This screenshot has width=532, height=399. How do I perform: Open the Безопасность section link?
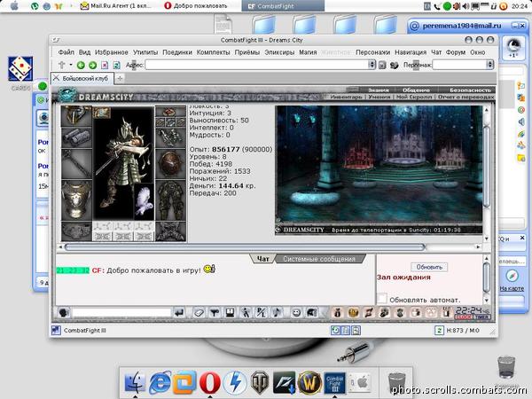(x=470, y=90)
